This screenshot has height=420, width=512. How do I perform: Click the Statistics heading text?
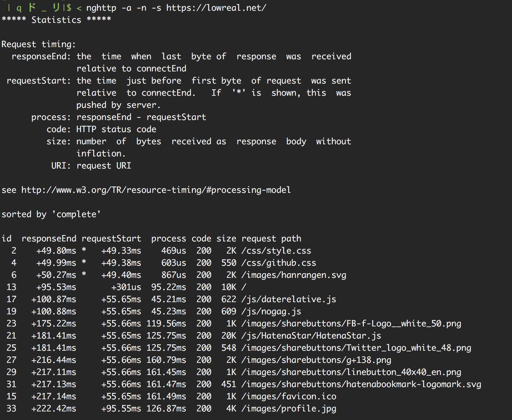[x=56, y=20]
